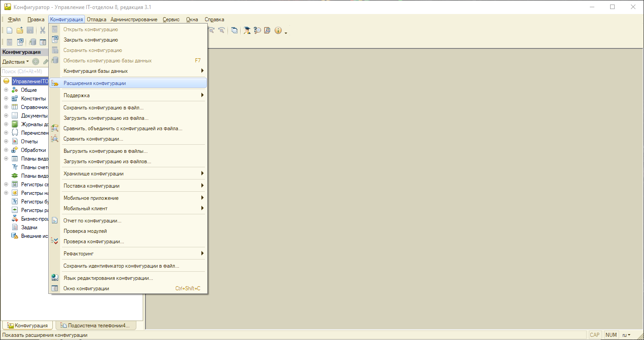This screenshot has height=340, width=644.
Task: Click the Open file folder icon
Action: (20, 30)
